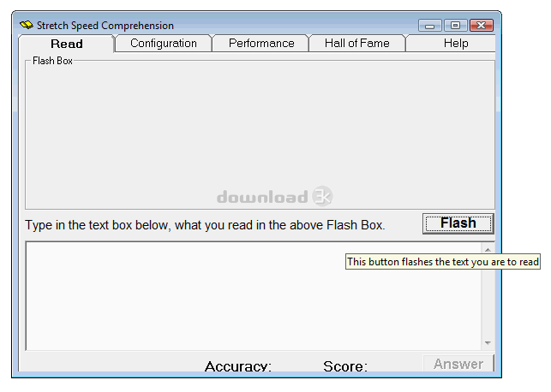This screenshot has width=551, height=392.
Task: Click the Accuracy label
Action: pyautogui.click(x=238, y=366)
